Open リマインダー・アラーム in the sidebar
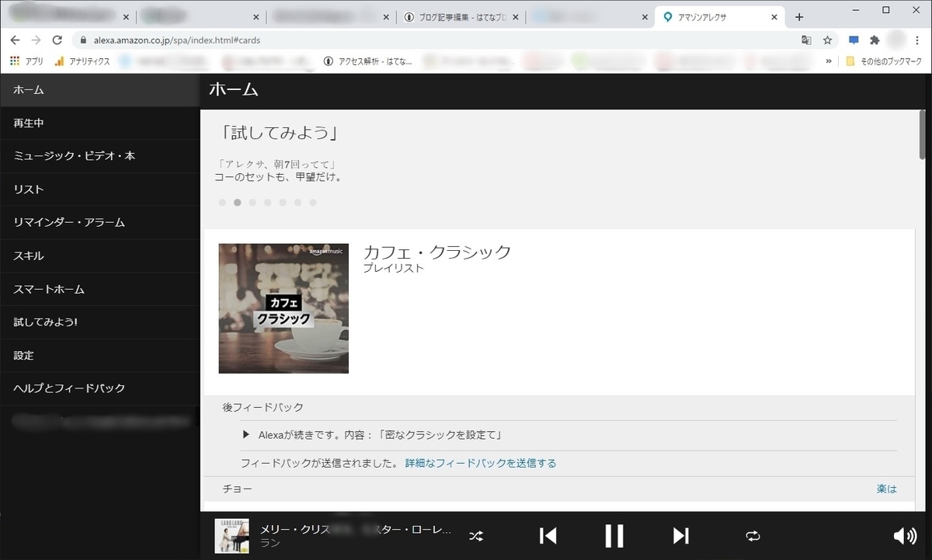This screenshot has height=560, width=932. (x=99, y=222)
